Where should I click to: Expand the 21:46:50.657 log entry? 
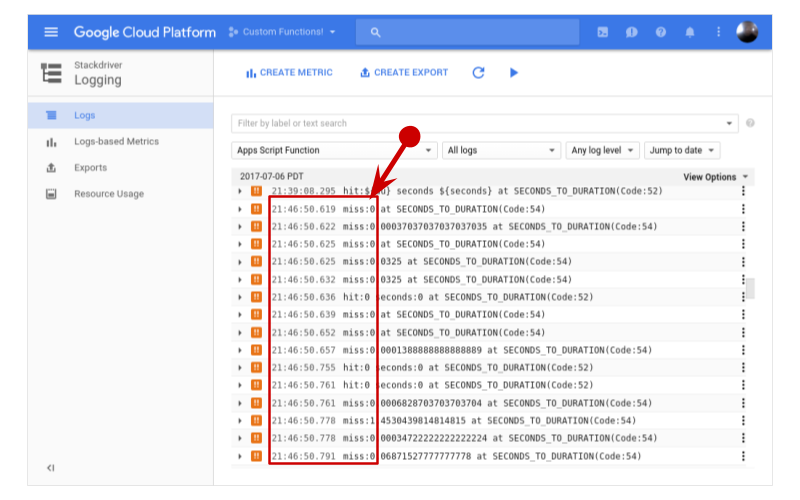coord(240,351)
